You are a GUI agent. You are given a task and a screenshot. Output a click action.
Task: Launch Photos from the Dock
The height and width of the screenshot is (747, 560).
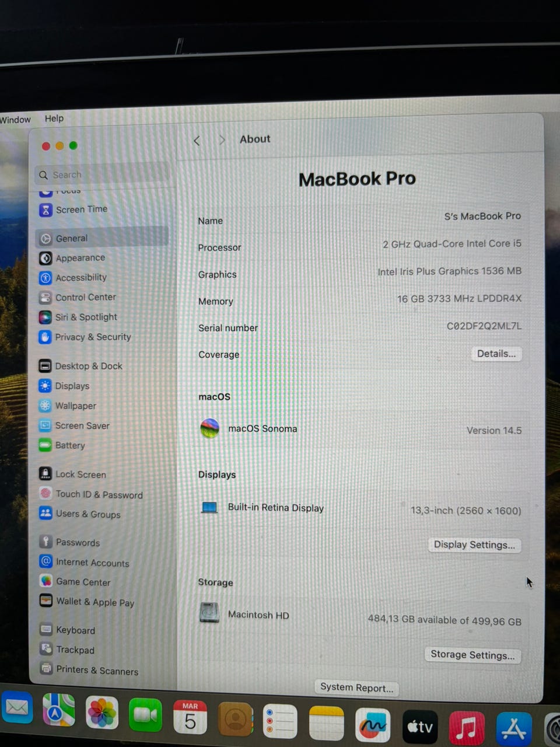(102, 712)
